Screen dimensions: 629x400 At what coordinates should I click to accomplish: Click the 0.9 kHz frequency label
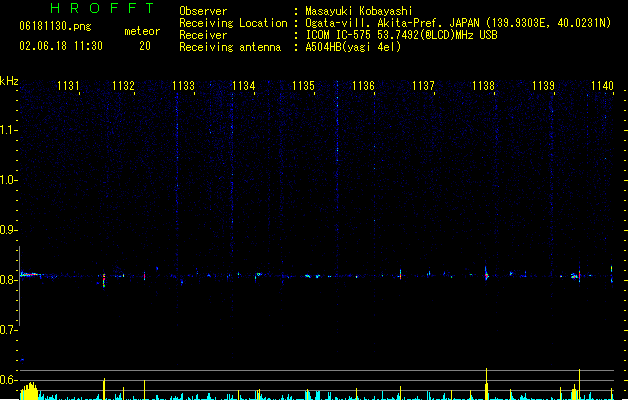(x=8, y=230)
